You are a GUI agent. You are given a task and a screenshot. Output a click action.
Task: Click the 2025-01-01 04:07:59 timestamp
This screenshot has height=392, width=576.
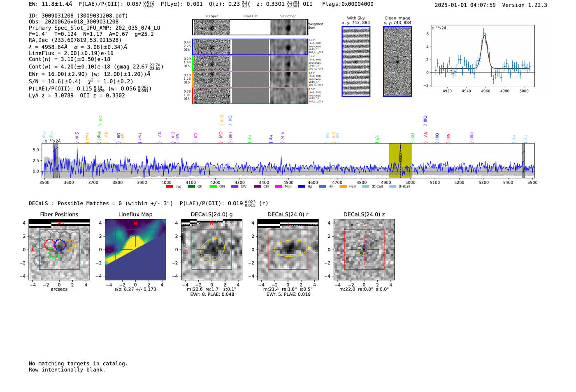(465, 5)
